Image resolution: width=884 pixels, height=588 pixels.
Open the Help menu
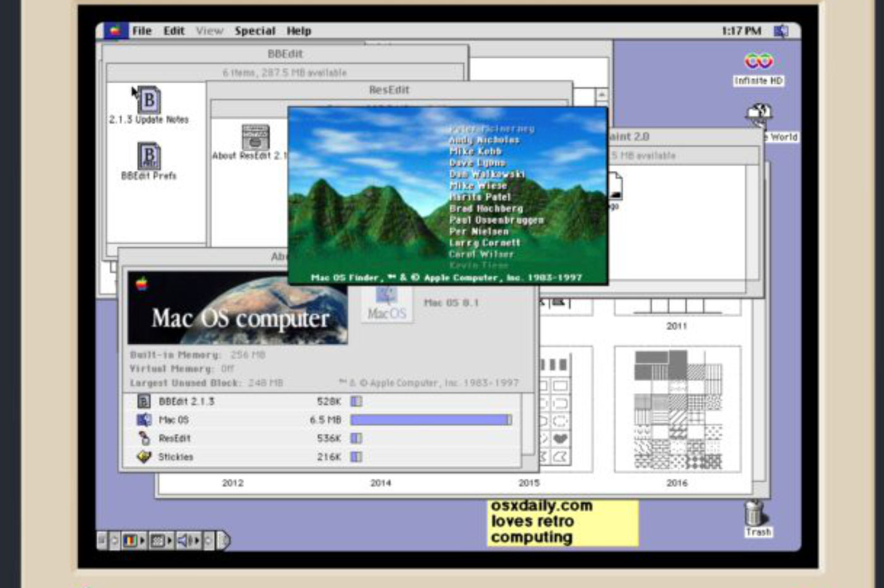(299, 31)
